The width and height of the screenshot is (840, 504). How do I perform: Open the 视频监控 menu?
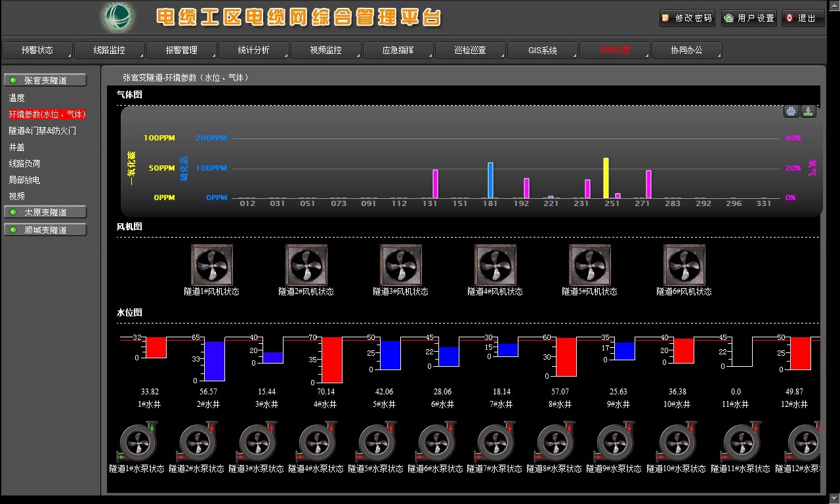[x=326, y=51]
